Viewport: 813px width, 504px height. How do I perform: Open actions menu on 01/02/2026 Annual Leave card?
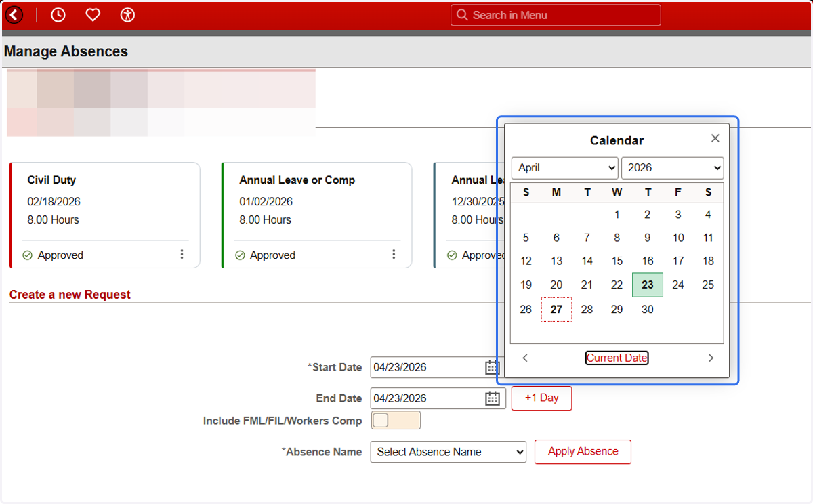[394, 254]
